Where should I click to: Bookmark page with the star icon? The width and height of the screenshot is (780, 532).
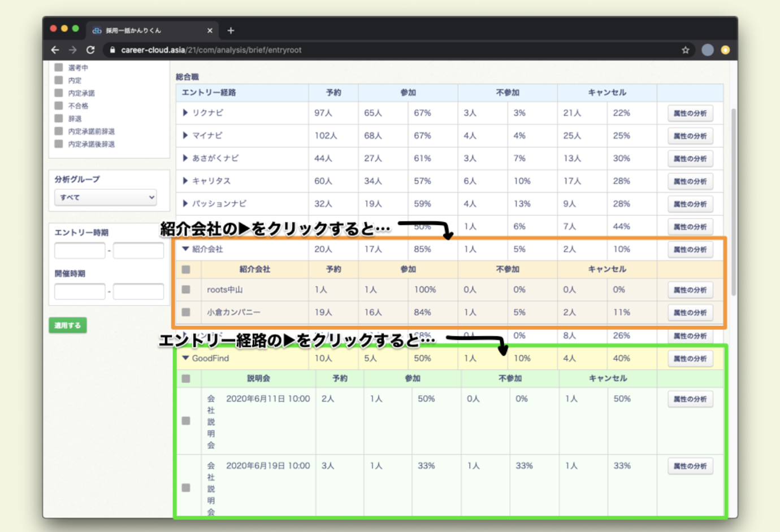click(685, 50)
